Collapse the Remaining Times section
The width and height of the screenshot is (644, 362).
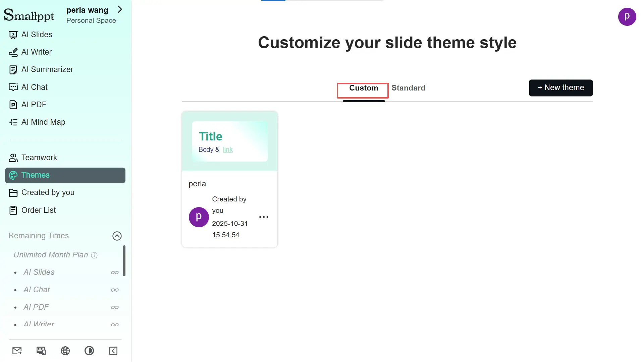tap(117, 236)
